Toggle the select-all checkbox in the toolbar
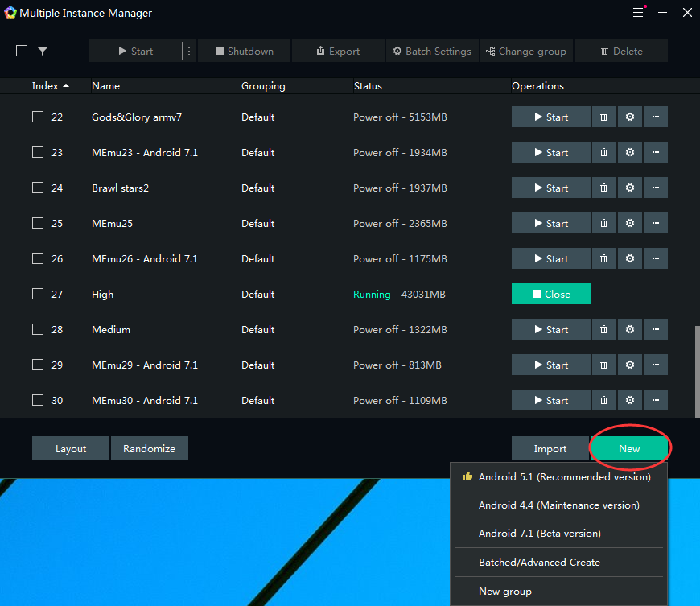700x606 pixels. pos(22,52)
